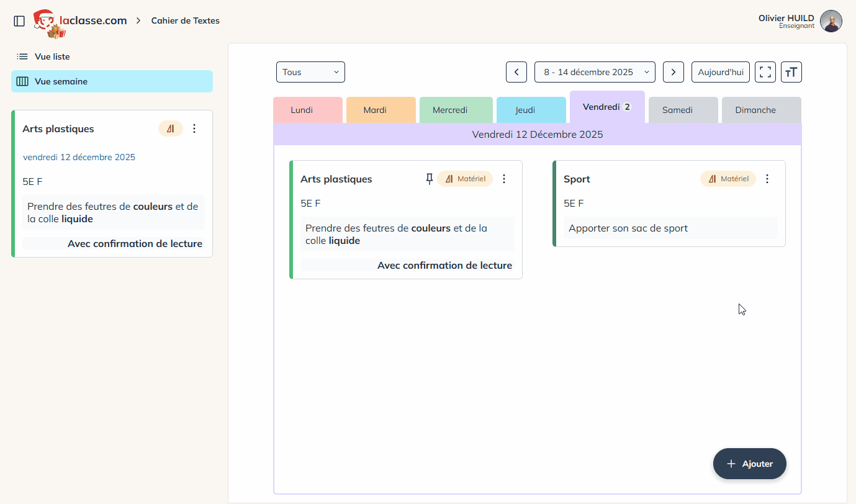Open Olivier HUILD profile avatar

point(831,21)
